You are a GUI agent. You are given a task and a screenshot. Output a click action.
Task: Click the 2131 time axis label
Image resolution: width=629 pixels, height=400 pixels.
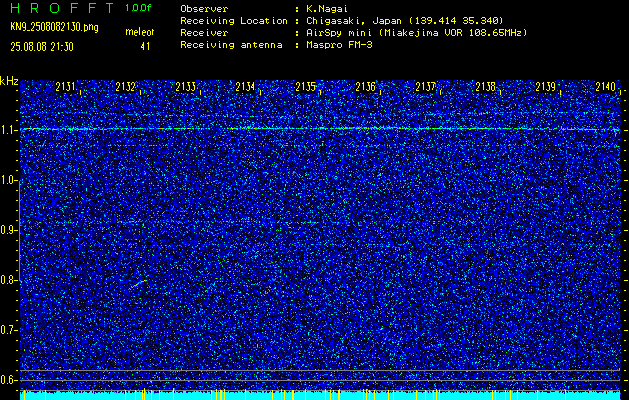(x=65, y=87)
